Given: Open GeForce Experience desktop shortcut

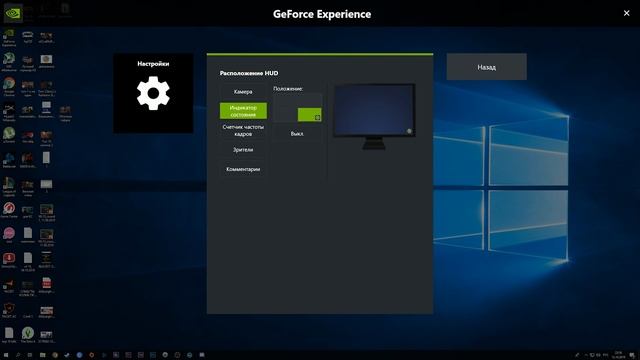Looking at the screenshot, I should pos(9,38).
